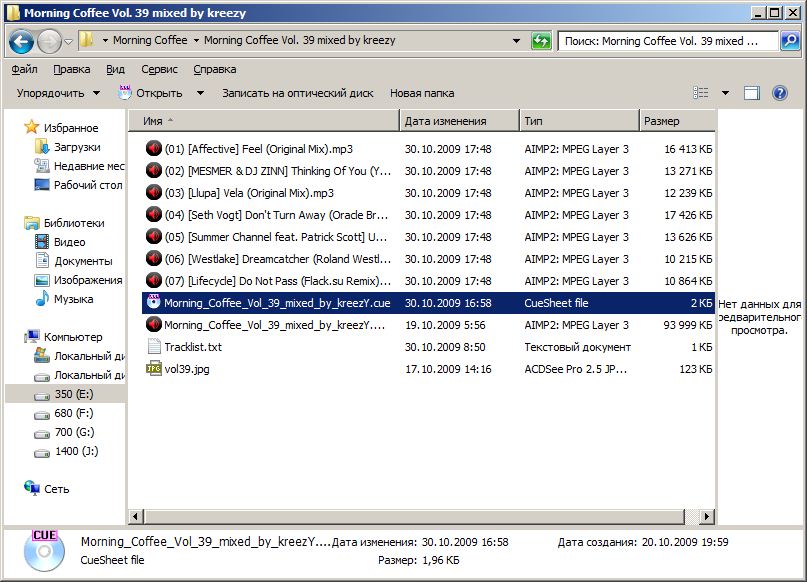Screen dimensions: 807x582
Task: Click the Открыть toolbar button
Action: pos(151,93)
